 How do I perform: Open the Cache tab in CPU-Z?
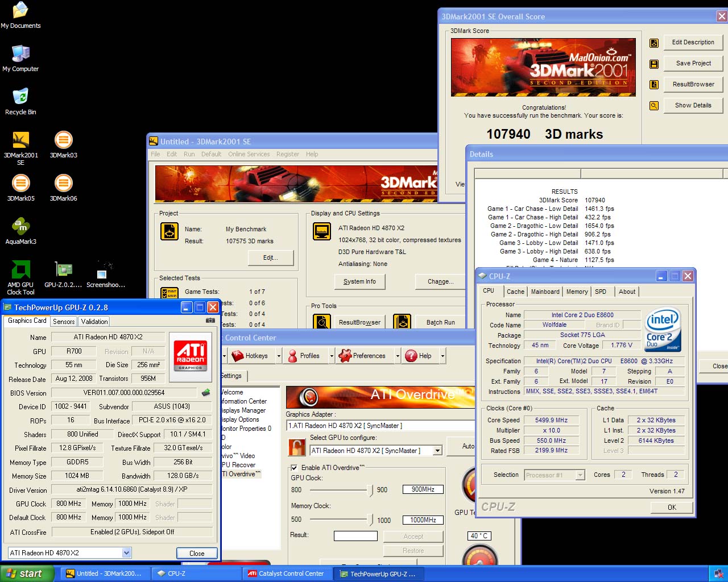coord(515,292)
